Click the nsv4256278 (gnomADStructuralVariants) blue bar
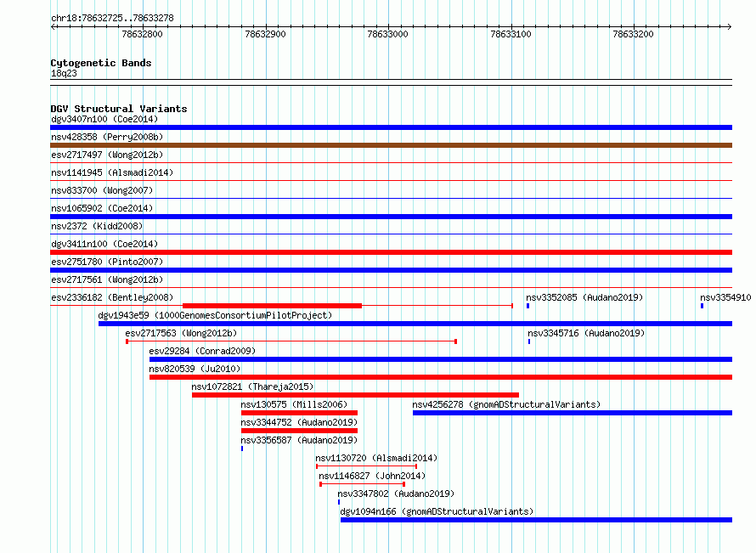Screen dimensions: 756x553 [x=573, y=413]
